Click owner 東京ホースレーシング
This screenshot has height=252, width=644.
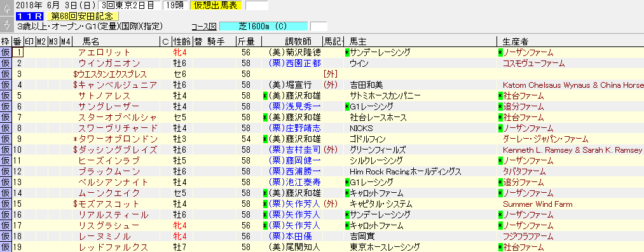pos(385,247)
